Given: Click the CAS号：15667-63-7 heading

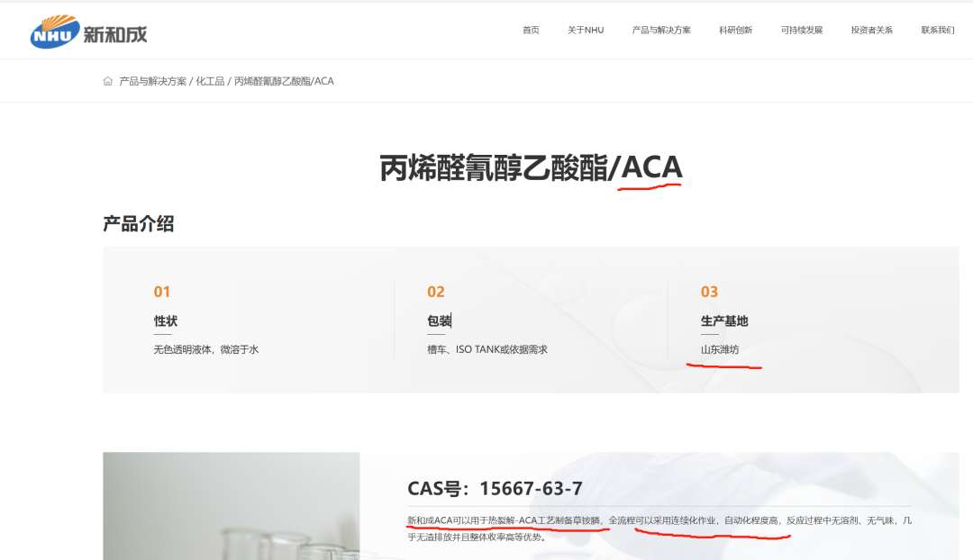Looking at the screenshot, I should [495, 488].
